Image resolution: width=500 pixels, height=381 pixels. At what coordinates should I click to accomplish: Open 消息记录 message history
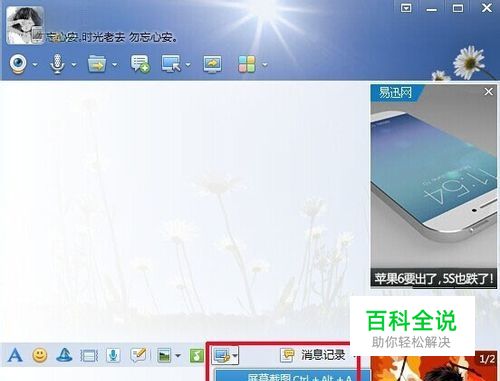313,355
